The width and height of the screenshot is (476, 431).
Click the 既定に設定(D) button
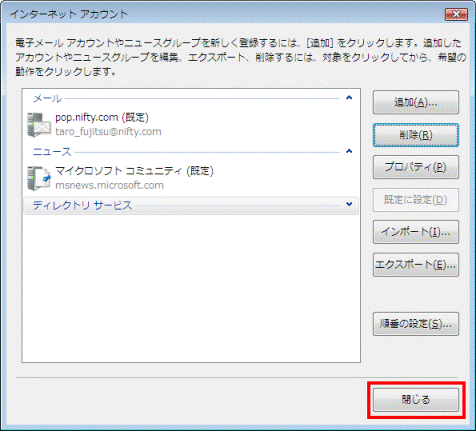tap(416, 200)
